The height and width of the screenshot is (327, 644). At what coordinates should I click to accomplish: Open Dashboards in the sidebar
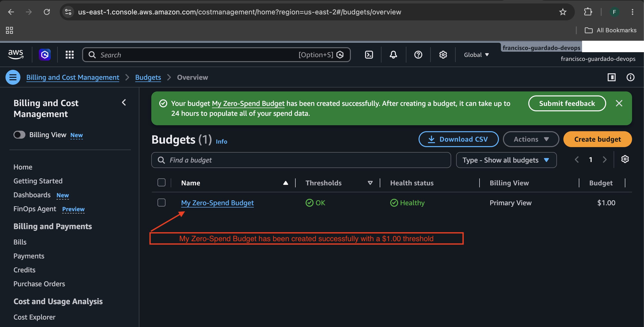[x=32, y=195]
